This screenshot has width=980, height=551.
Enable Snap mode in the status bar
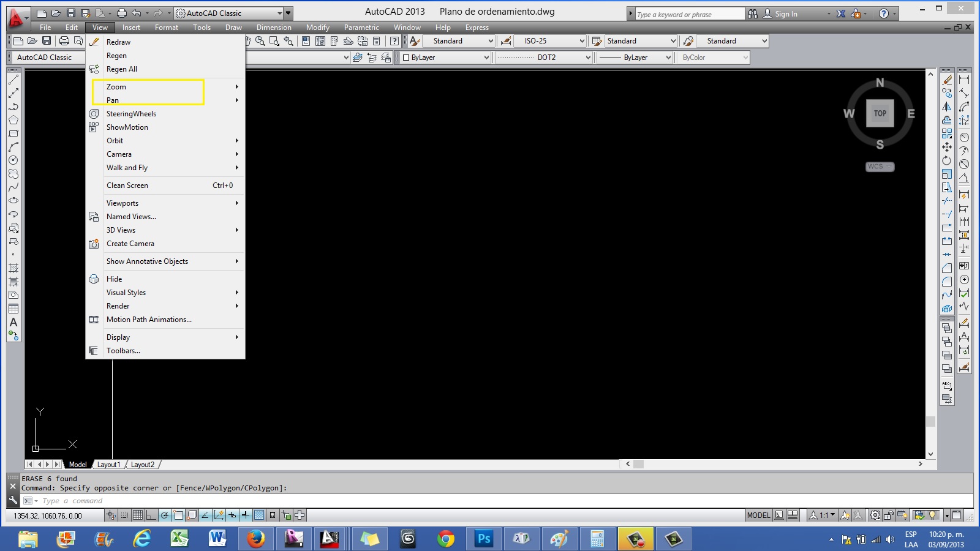pos(124,515)
